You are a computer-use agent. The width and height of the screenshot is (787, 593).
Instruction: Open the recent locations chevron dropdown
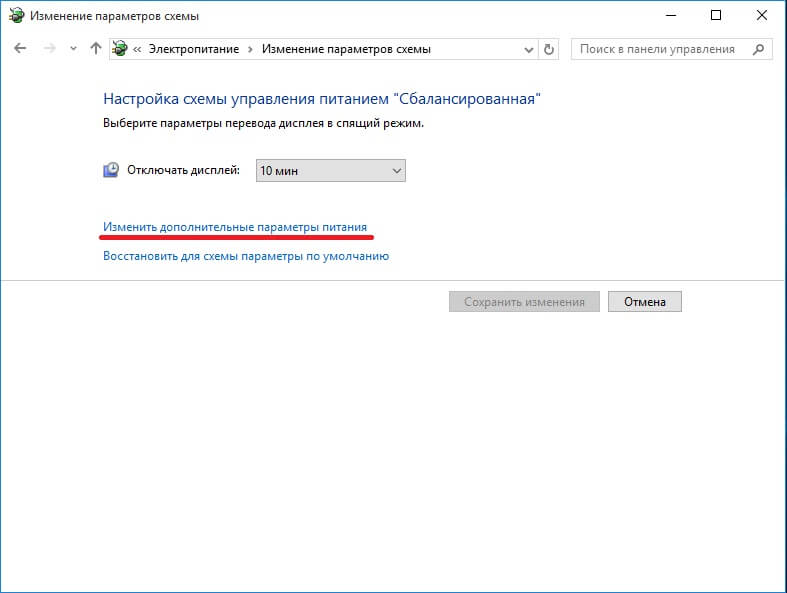[x=72, y=49]
